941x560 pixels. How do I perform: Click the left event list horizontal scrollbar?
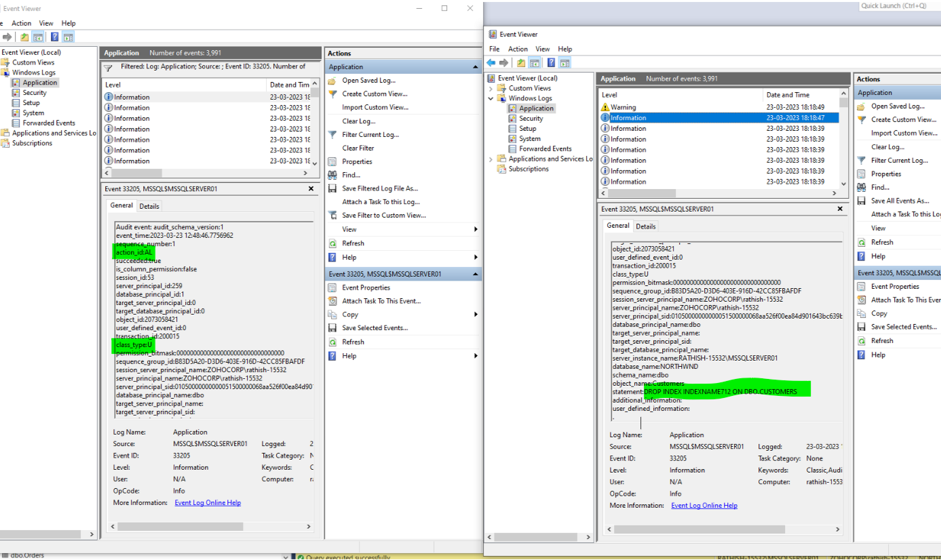tap(206, 173)
